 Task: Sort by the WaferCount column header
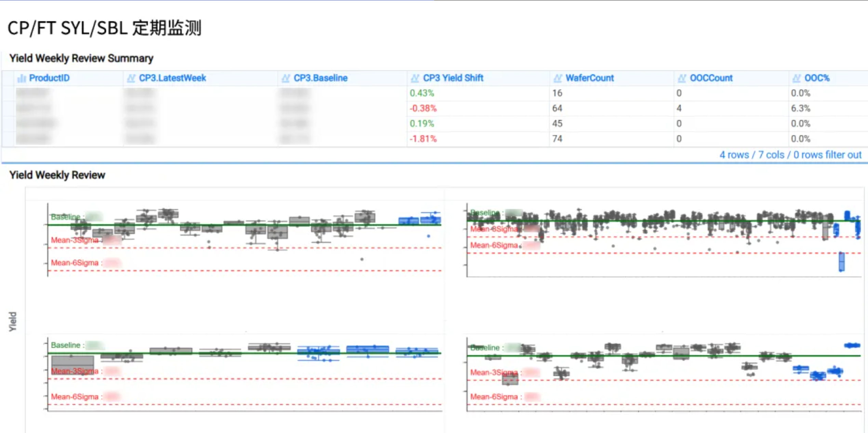[x=589, y=78]
